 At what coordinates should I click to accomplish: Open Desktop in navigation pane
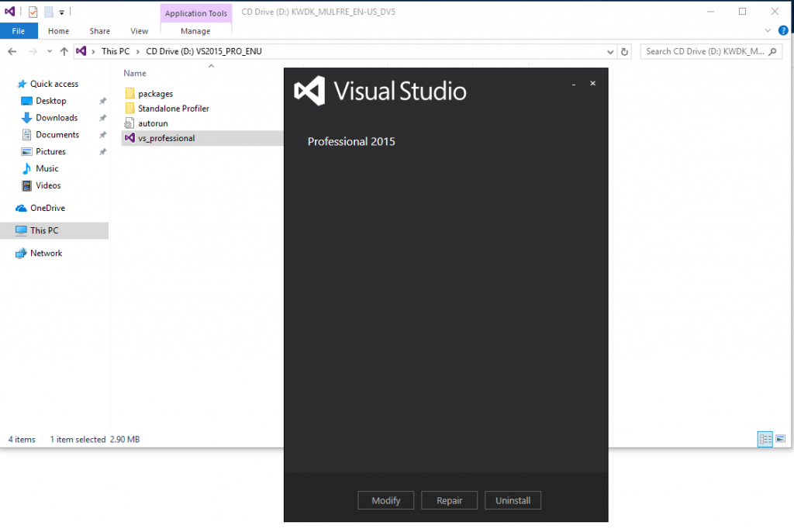pos(50,101)
